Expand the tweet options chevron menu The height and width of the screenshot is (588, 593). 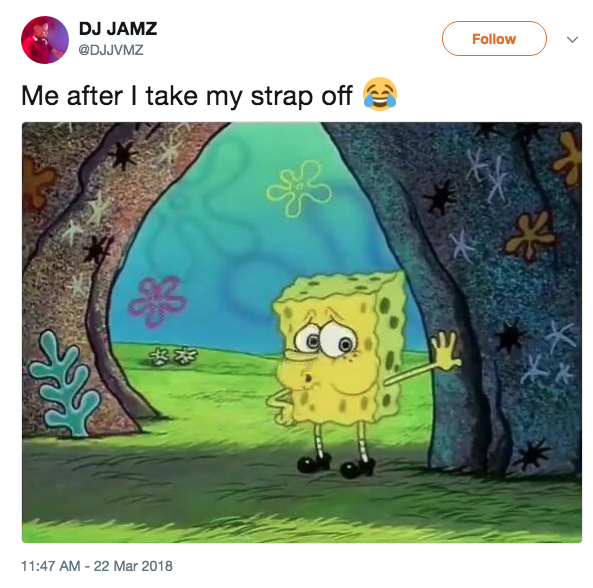[572, 39]
